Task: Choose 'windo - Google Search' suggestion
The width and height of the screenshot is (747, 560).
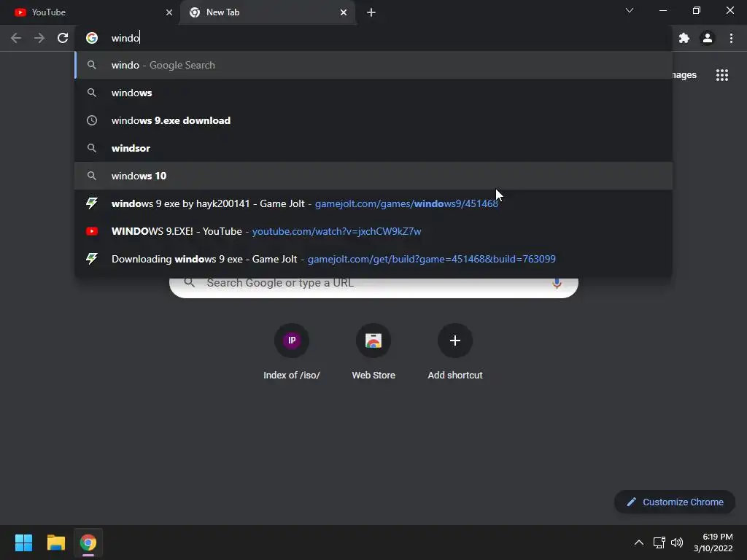Action: point(373,65)
